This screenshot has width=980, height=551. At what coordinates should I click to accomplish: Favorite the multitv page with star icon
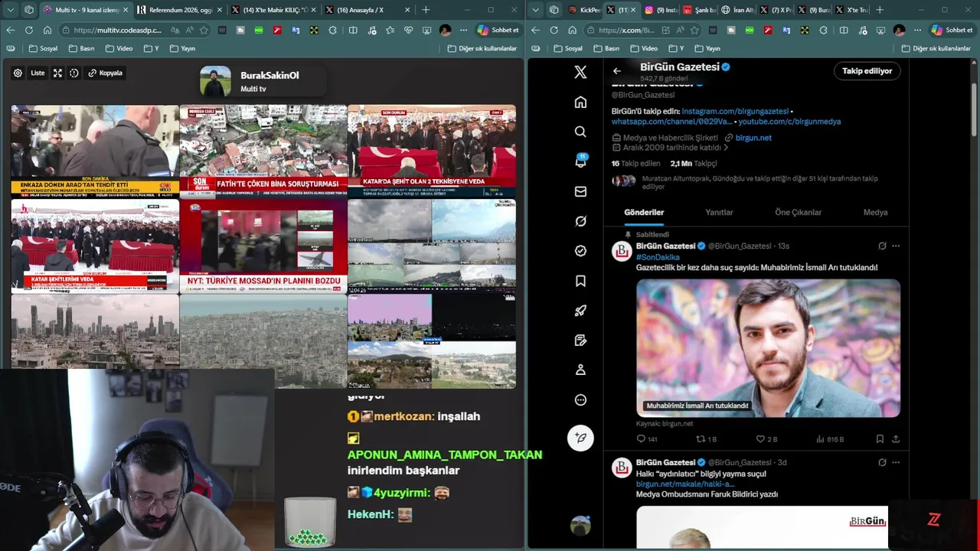pos(204,30)
